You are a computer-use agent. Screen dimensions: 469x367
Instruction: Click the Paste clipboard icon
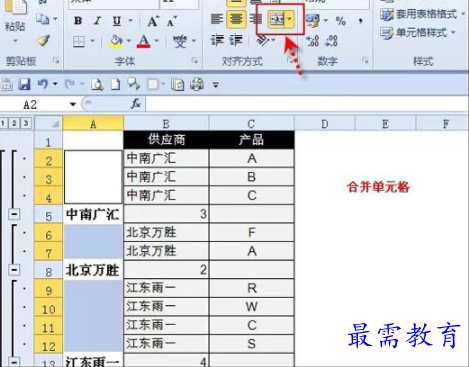tap(15, 7)
